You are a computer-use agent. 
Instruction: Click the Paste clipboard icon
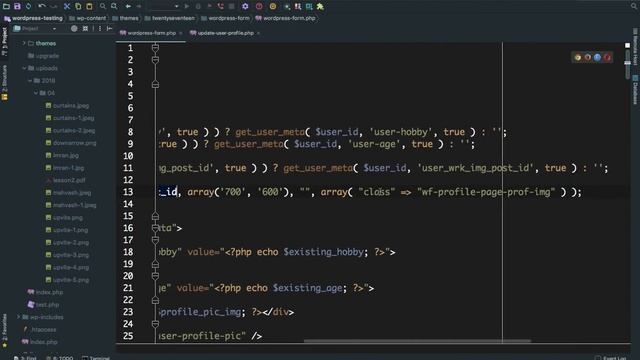pos(89,6)
